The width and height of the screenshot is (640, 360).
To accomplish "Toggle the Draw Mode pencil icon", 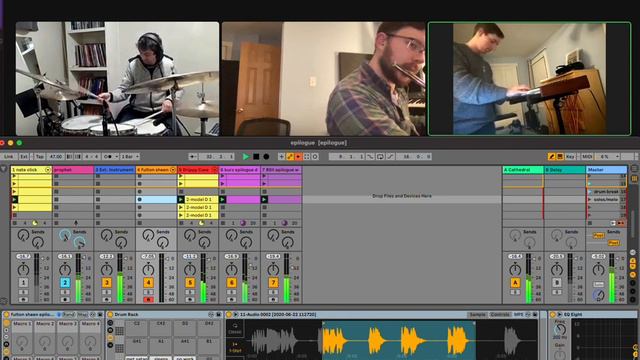I will pyautogui.click(x=551, y=156).
